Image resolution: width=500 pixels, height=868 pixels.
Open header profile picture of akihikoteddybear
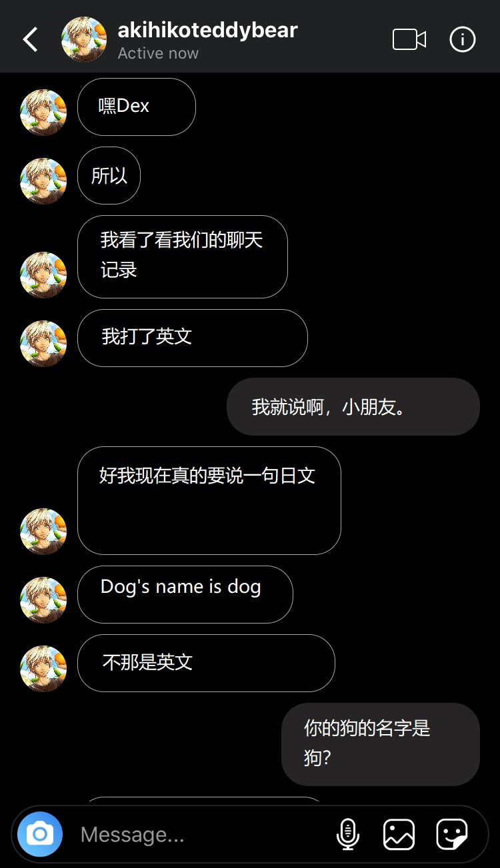click(84, 39)
